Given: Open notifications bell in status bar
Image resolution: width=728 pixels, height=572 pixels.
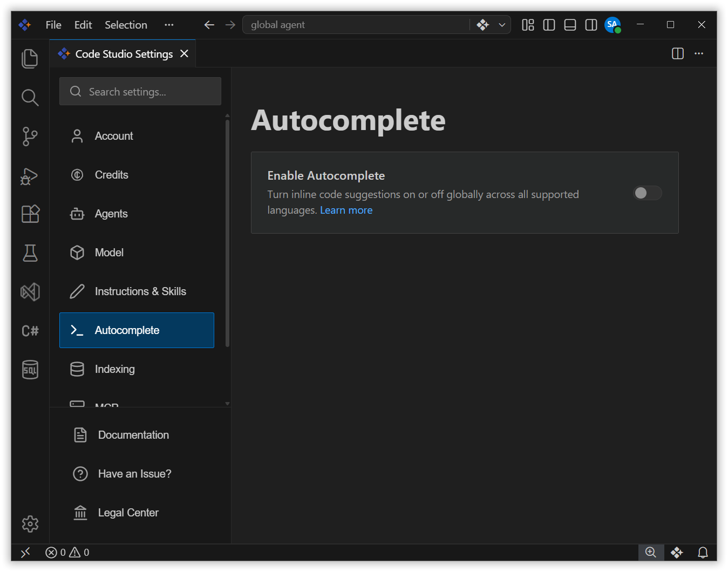Looking at the screenshot, I should click(x=703, y=552).
